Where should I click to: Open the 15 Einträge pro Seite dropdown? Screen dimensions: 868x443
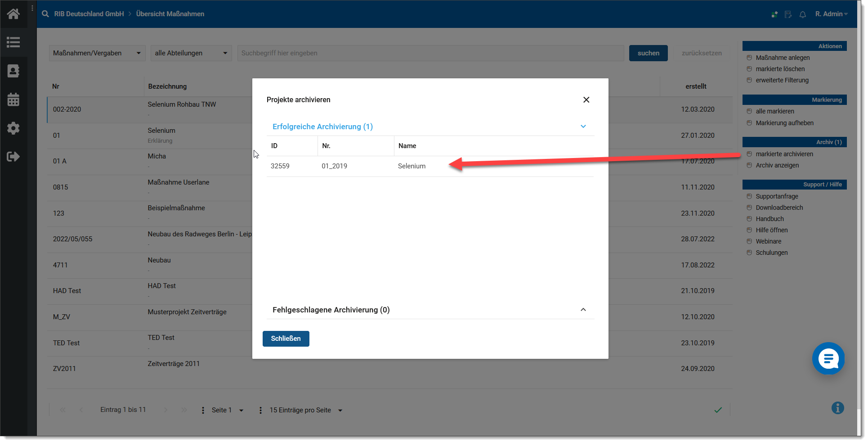(x=306, y=410)
